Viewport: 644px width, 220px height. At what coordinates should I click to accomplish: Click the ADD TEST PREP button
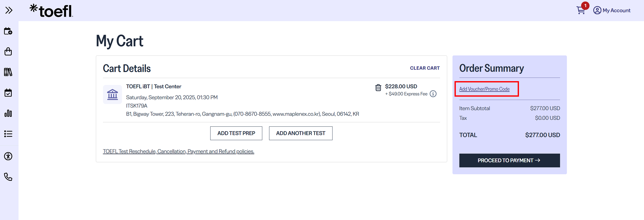click(x=236, y=133)
